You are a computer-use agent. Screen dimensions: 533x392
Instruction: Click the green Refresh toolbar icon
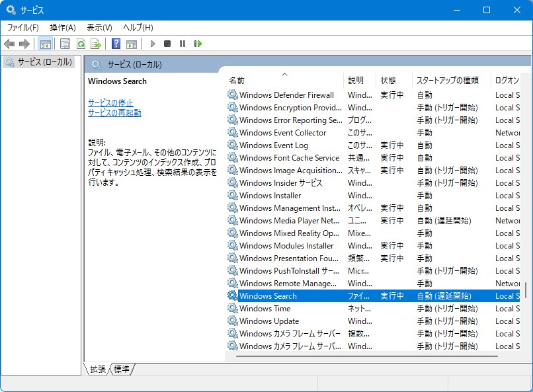coord(81,44)
